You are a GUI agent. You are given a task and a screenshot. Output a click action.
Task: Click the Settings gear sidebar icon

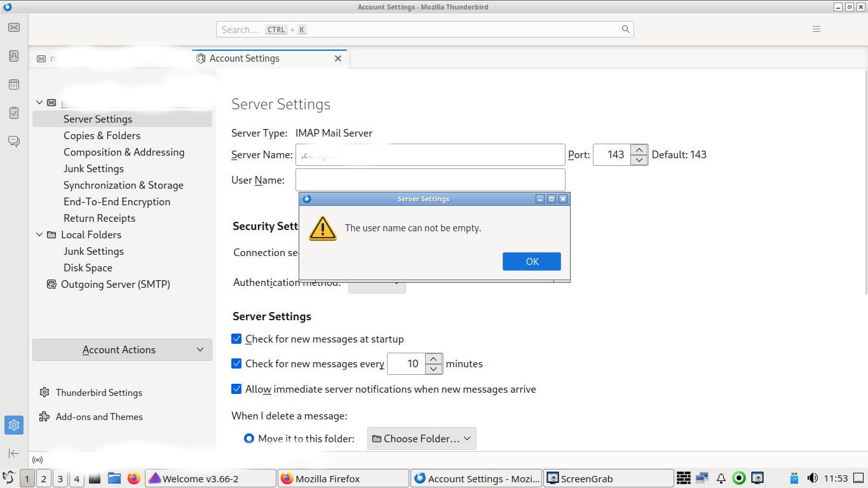point(14,425)
